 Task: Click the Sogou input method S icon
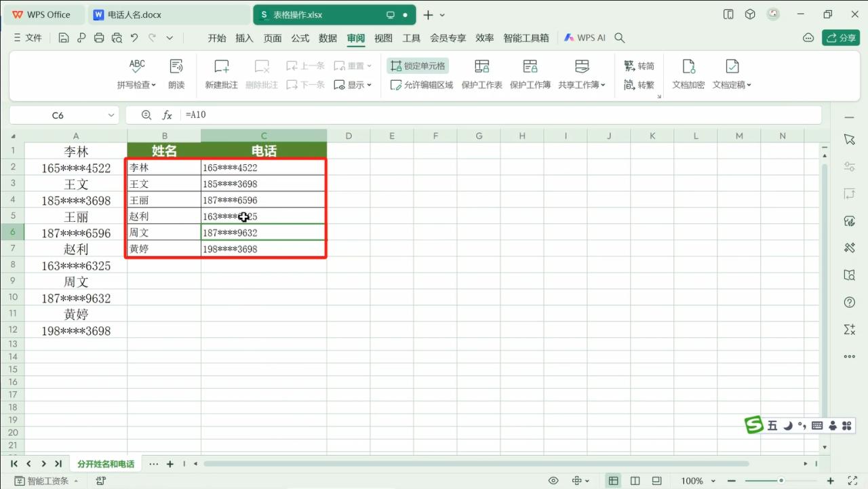(754, 425)
